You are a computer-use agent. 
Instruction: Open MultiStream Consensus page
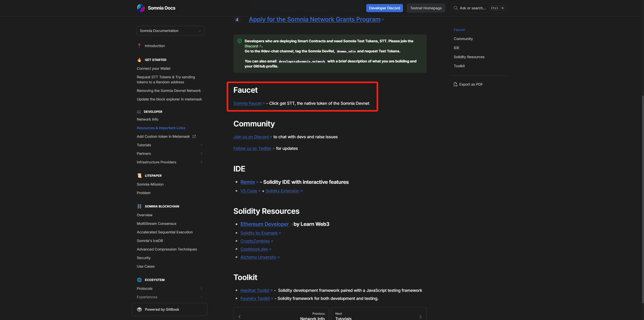coord(156,224)
